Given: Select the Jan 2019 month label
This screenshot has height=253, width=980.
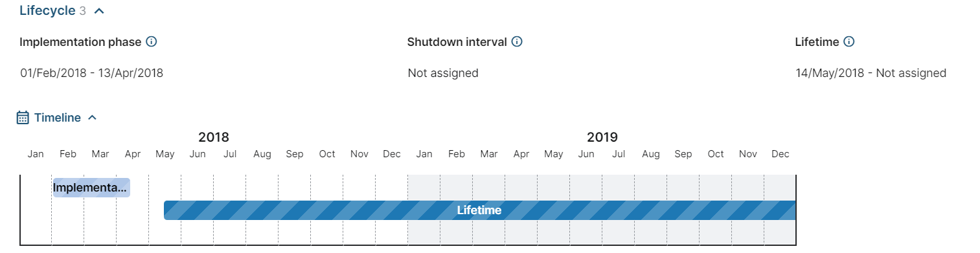Looking at the screenshot, I should pos(424,154).
